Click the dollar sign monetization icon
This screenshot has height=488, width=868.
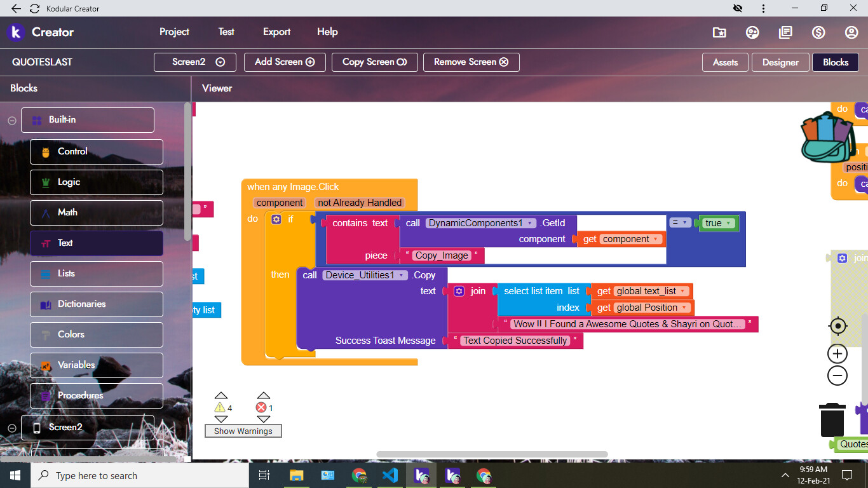tap(818, 32)
